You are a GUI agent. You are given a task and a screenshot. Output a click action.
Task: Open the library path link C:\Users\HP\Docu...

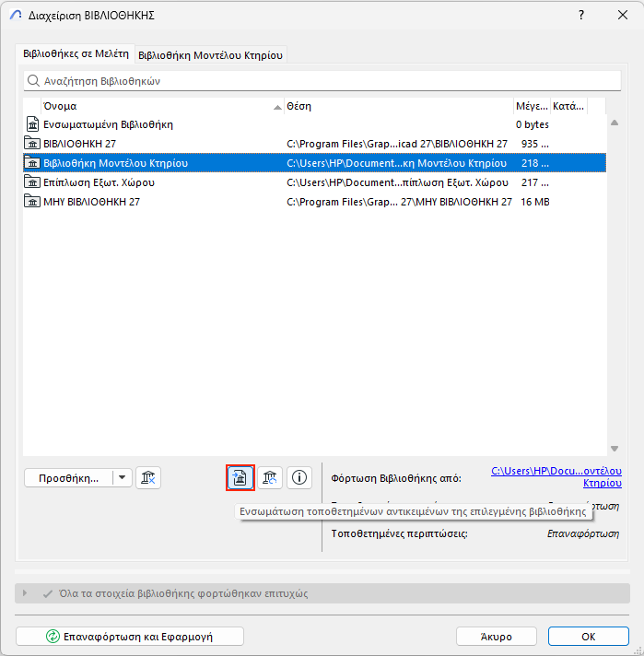(x=556, y=476)
